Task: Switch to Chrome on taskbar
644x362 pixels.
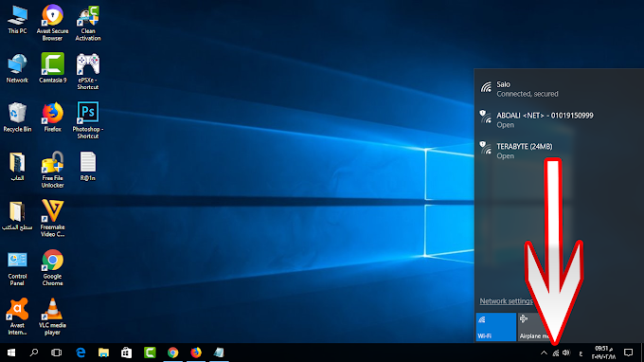Action: tap(173, 353)
